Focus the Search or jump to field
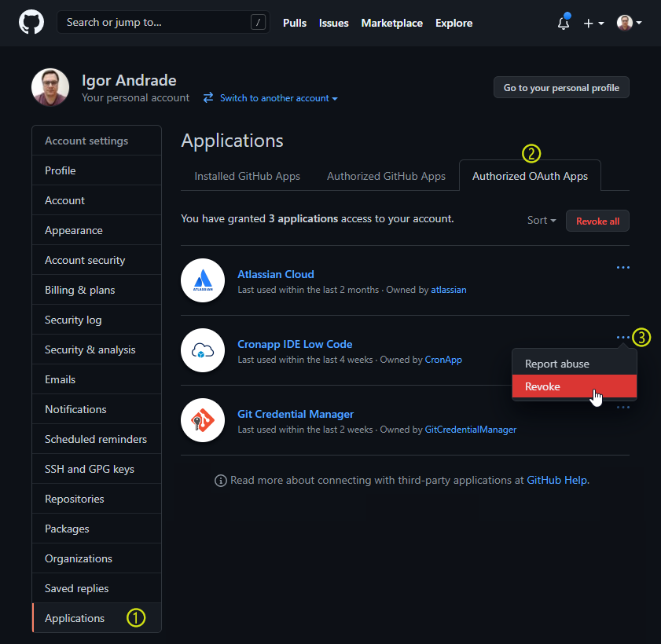 163,22
